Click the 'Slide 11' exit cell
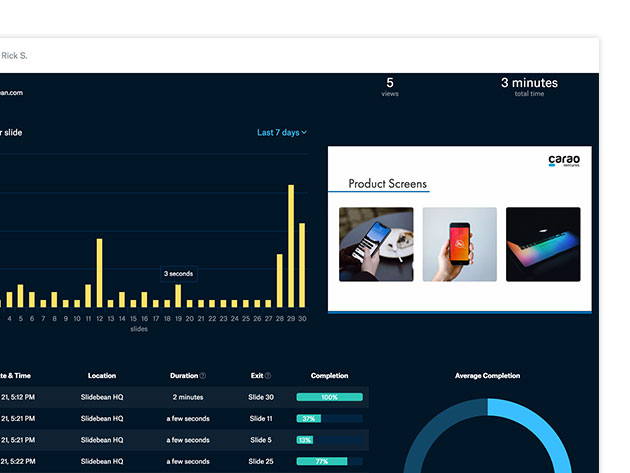 (261, 418)
